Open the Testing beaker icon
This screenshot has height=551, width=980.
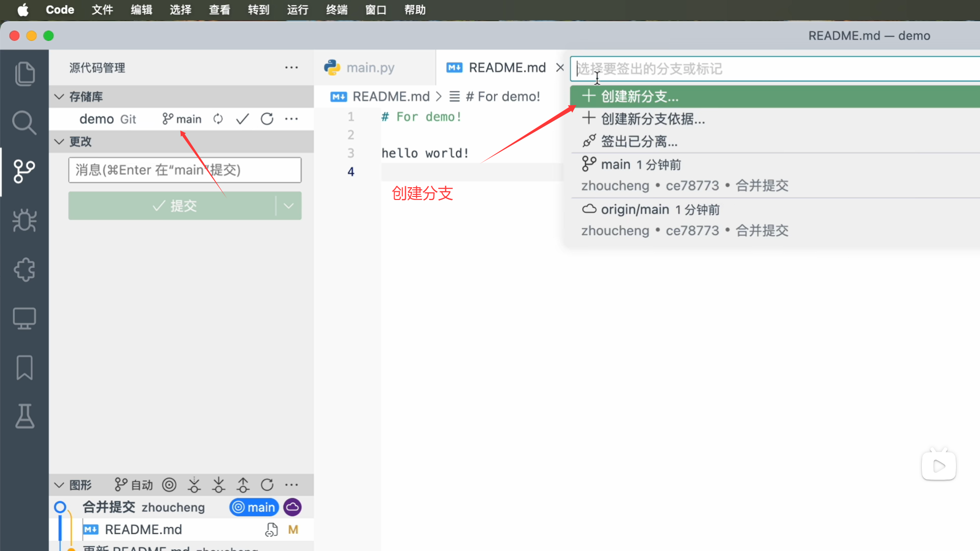24,416
